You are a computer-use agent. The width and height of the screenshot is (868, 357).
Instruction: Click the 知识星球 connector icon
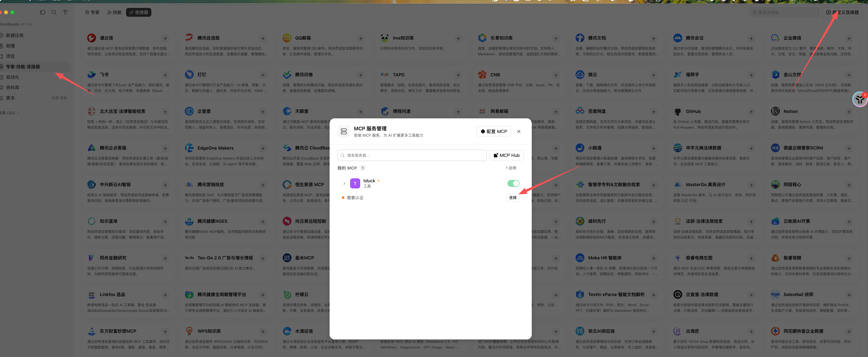pos(91,221)
